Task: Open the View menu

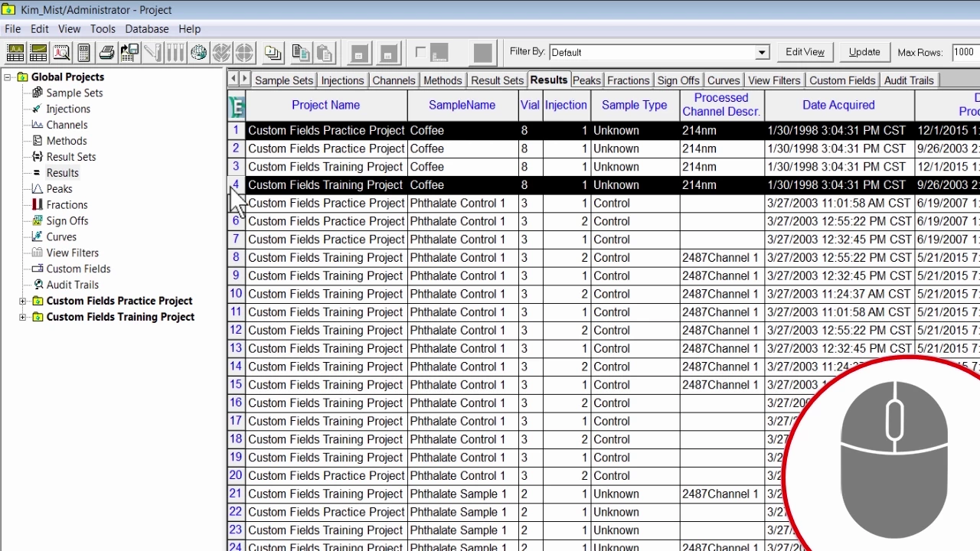Action: click(x=69, y=29)
